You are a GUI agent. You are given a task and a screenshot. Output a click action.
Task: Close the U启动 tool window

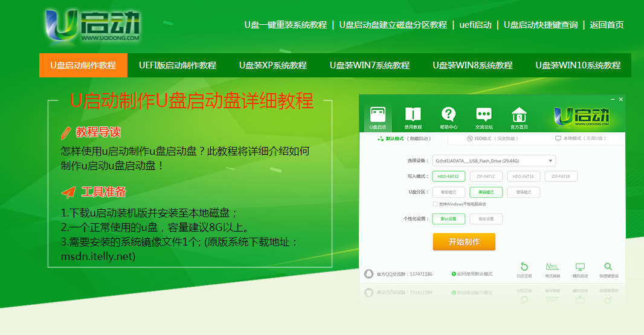pos(621,100)
